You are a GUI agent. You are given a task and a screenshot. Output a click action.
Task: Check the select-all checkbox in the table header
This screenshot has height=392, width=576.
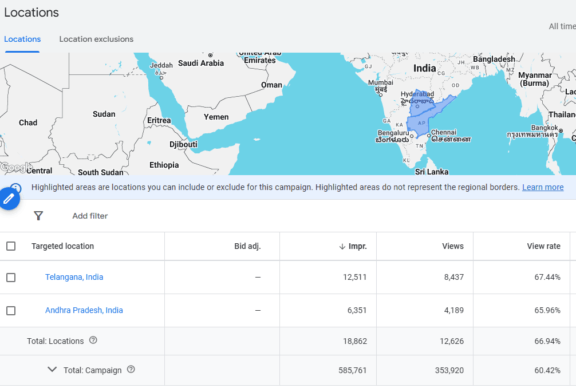pos(11,246)
